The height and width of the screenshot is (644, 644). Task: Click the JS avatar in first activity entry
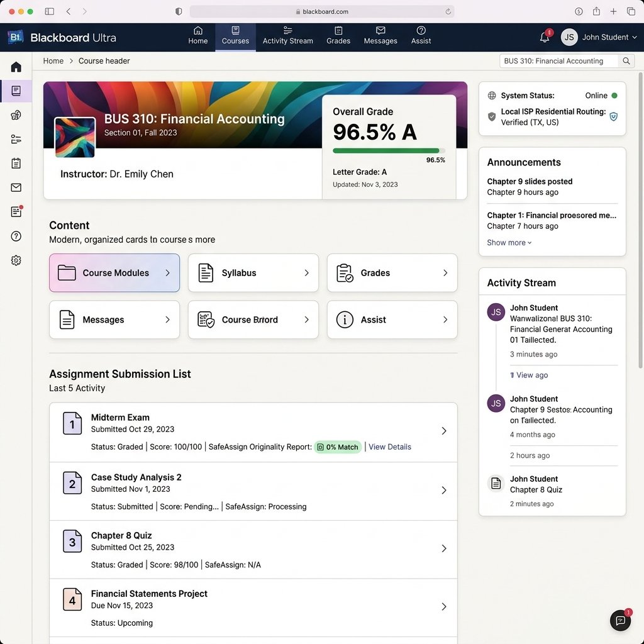pos(496,312)
